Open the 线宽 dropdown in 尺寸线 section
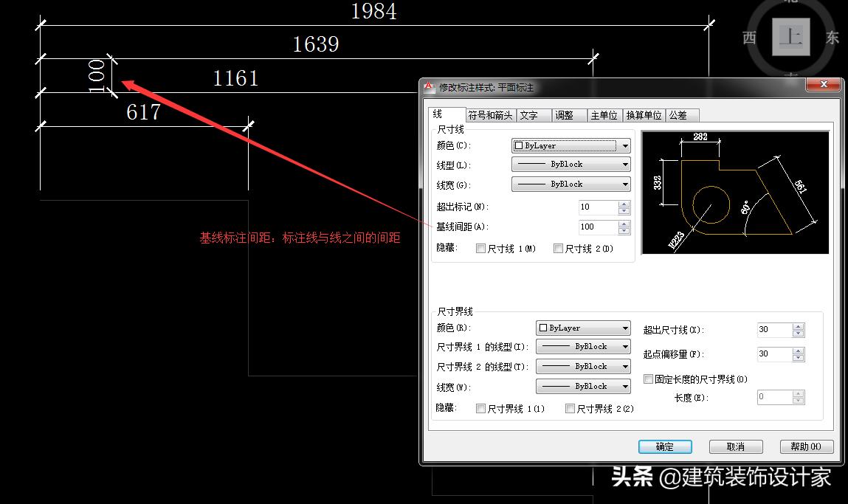848x504 pixels. [624, 184]
